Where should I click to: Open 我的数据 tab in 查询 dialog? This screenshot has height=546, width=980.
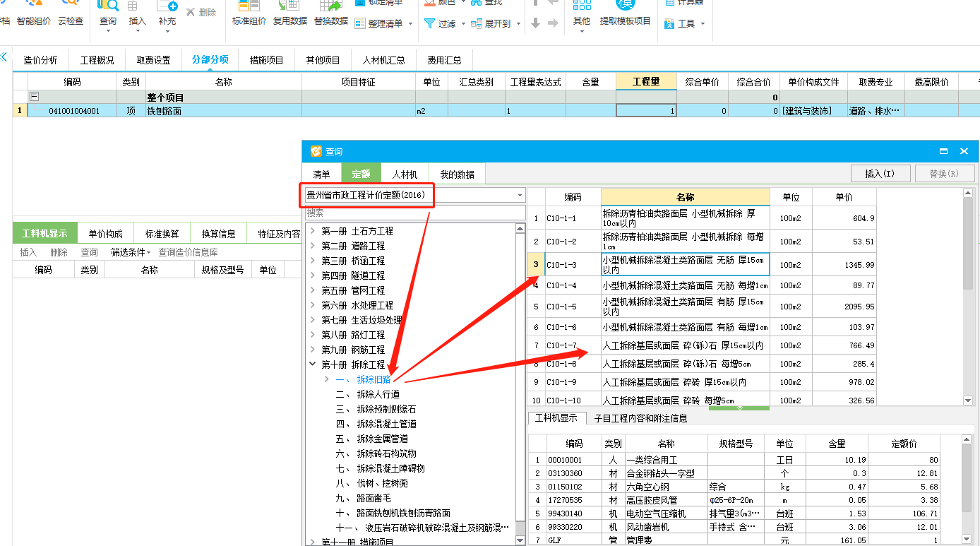point(458,174)
